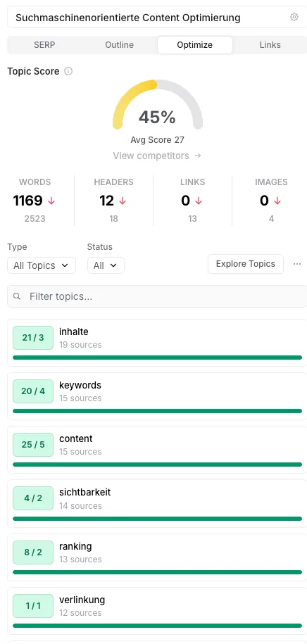Switch to the Outline tab
This screenshot has width=307, height=644.
coord(119,45)
